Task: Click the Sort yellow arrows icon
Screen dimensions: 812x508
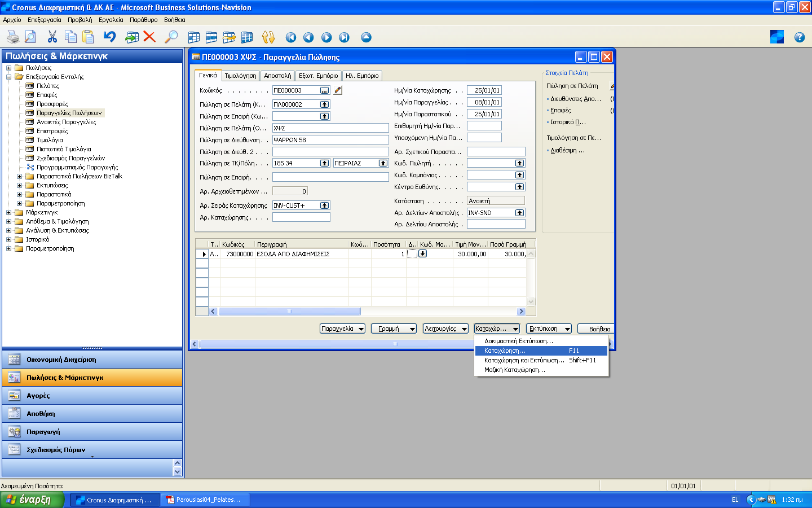Action: 268,37
